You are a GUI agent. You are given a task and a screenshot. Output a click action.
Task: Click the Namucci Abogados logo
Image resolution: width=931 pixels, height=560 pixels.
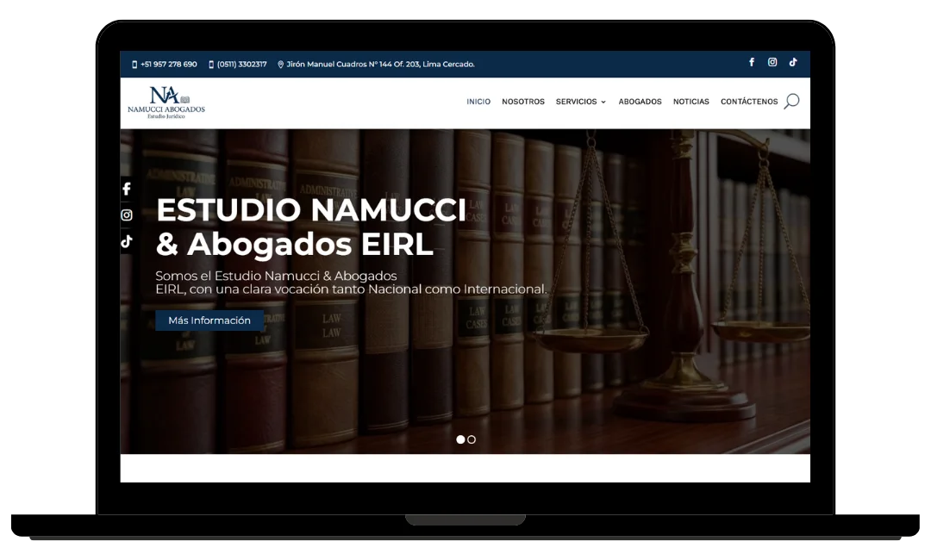(x=166, y=103)
